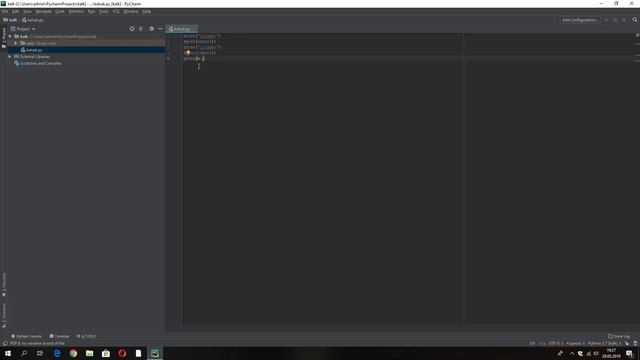Open the VCS menu
Image resolution: width=640 pixels, height=360 pixels.
pos(116,11)
